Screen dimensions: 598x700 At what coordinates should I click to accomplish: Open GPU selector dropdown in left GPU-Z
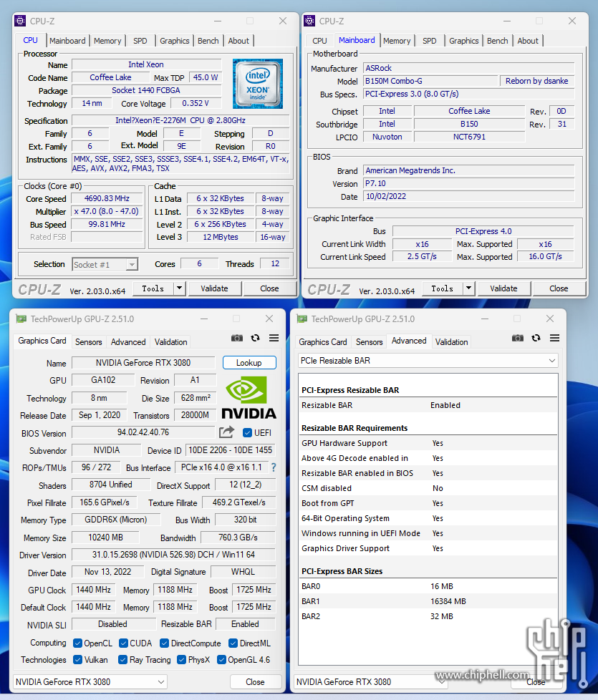click(x=90, y=681)
